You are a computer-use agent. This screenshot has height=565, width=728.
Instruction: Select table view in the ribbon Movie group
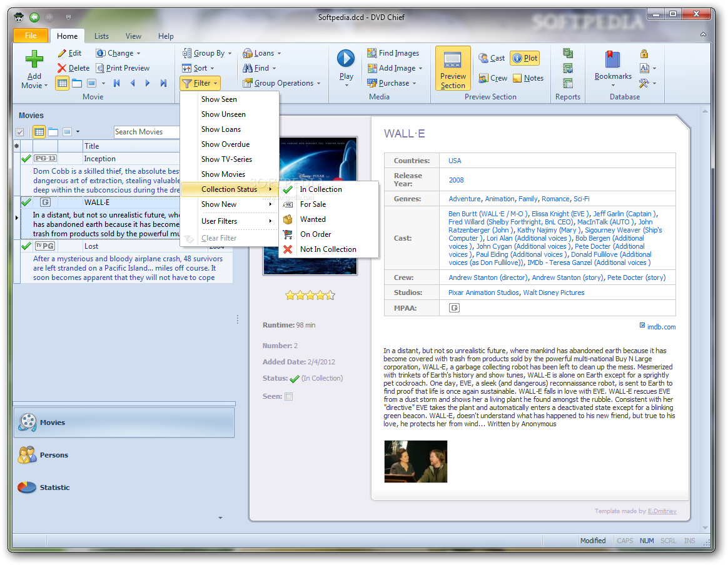tap(62, 83)
